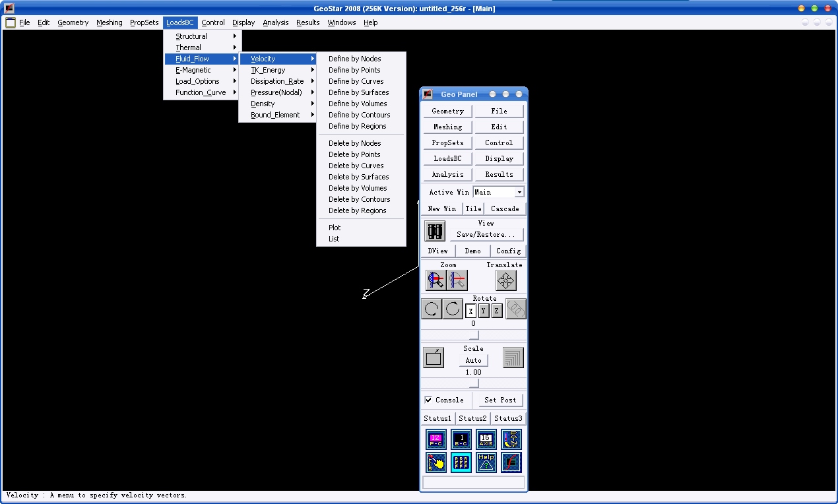
Task: Click the magenta 12 F-C icon
Action: coord(436,439)
